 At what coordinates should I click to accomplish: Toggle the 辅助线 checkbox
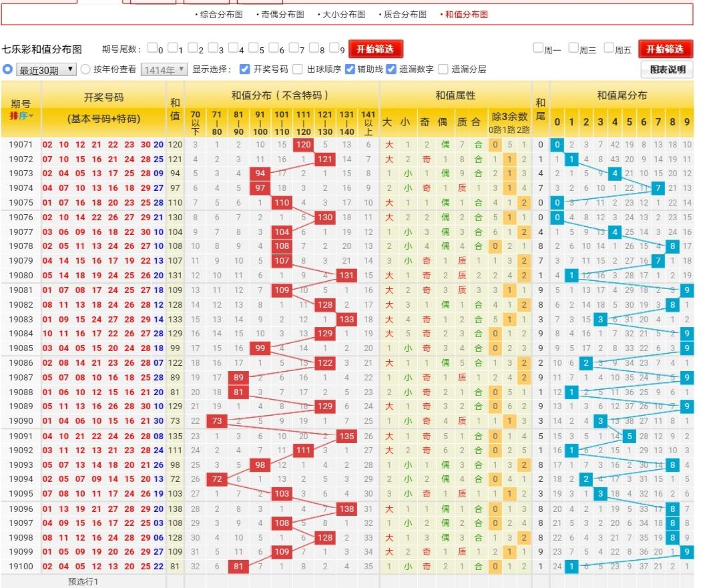(350, 69)
